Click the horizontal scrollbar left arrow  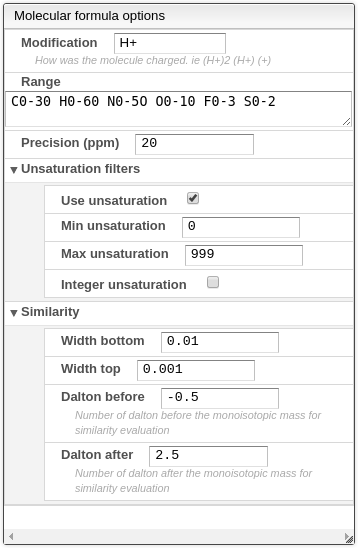11,537
